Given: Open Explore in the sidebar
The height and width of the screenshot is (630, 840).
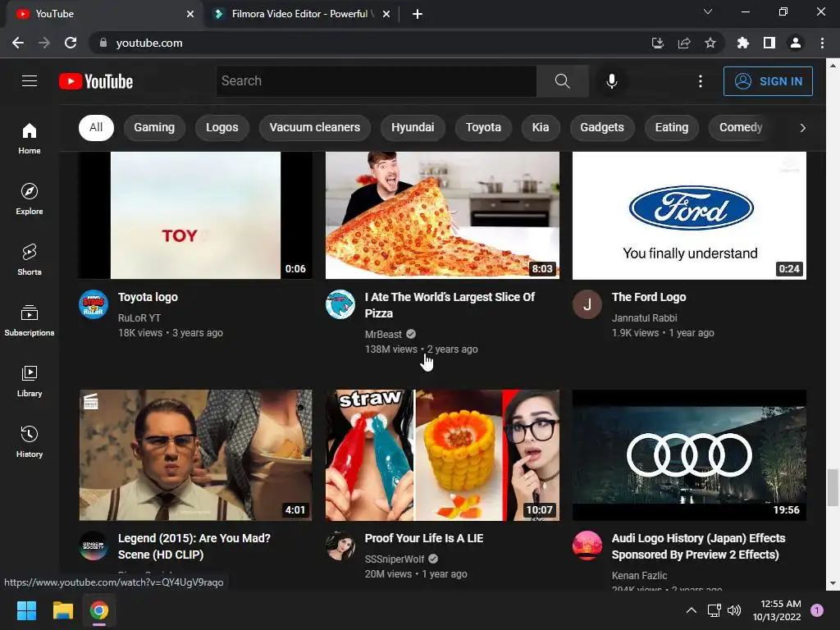Looking at the screenshot, I should 30,199.
